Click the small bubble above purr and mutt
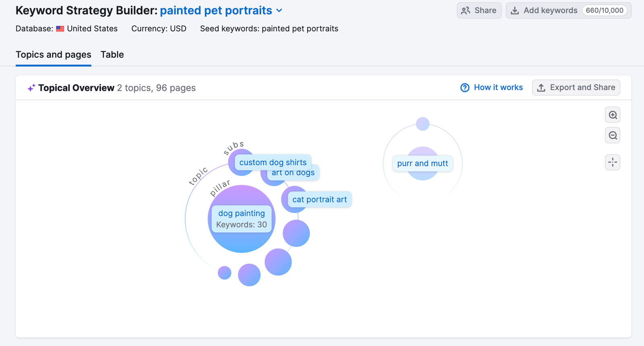 tap(423, 124)
